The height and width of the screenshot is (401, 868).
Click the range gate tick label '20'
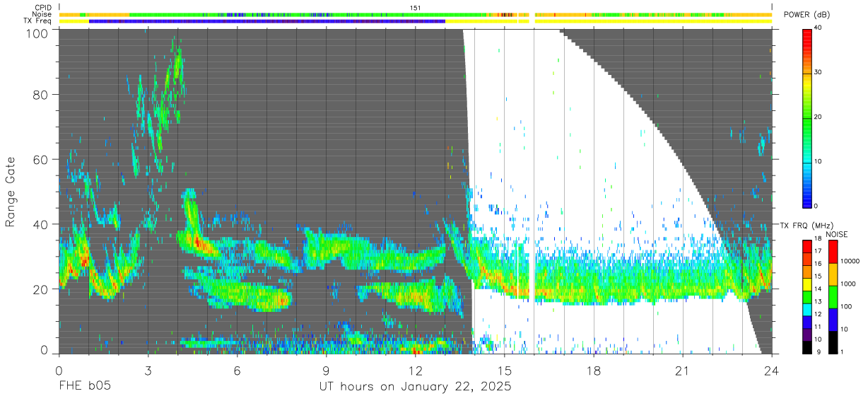(x=42, y=289)
